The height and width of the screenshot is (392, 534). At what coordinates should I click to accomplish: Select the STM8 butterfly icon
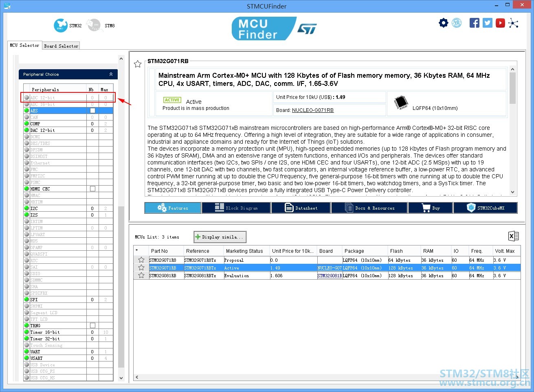pos(94,25)
